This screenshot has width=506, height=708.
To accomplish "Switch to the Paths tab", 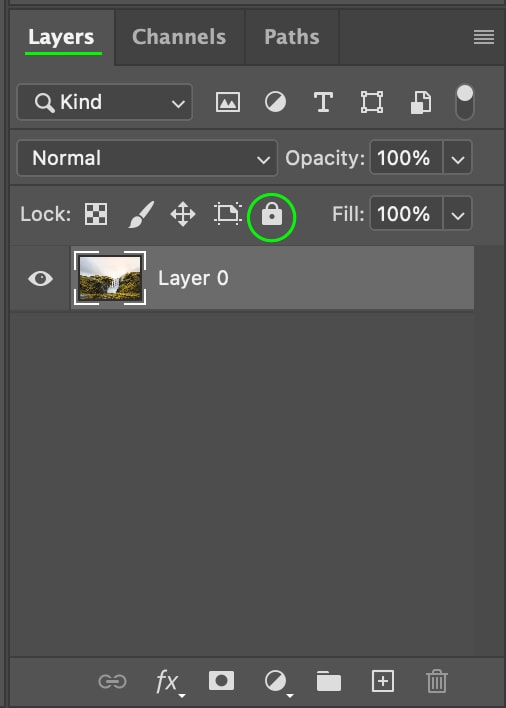I will pos(292,37).
